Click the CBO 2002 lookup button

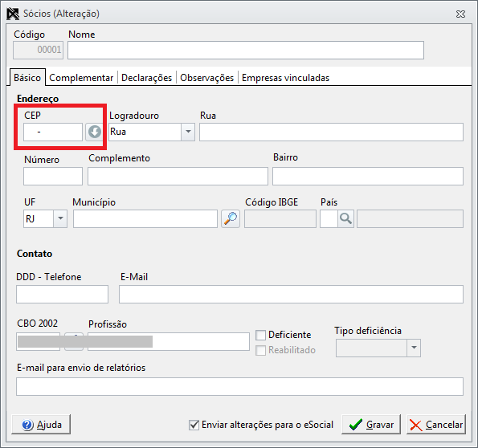[x=74, y=342]
